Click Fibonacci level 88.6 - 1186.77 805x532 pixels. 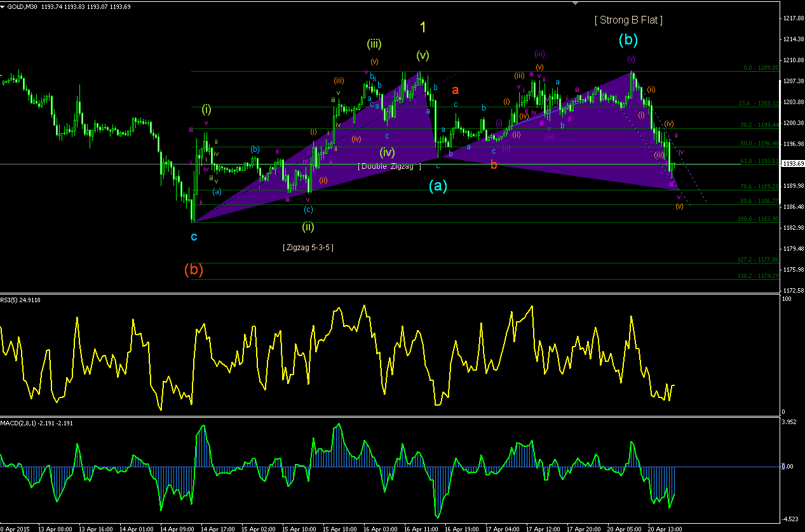759,201
